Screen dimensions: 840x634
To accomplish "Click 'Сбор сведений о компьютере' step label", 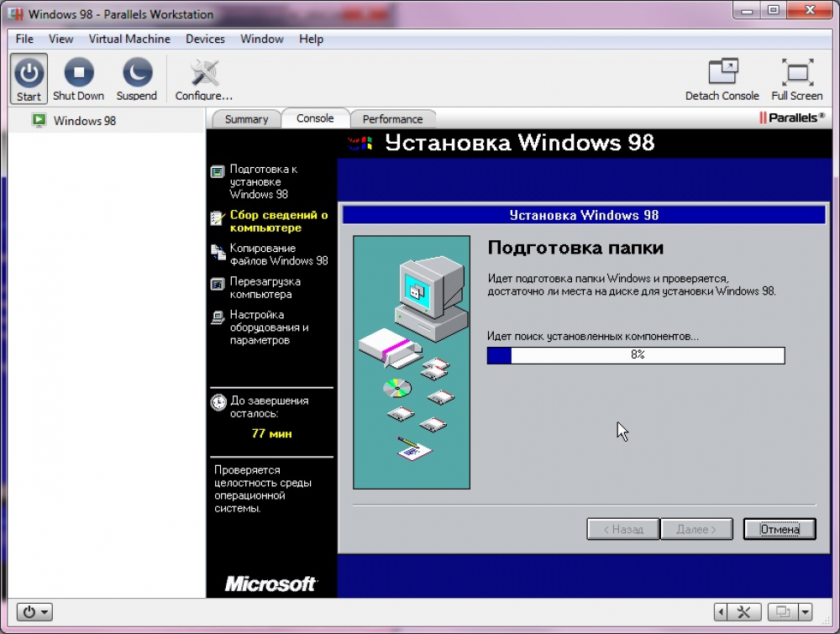I will point(279,221).
